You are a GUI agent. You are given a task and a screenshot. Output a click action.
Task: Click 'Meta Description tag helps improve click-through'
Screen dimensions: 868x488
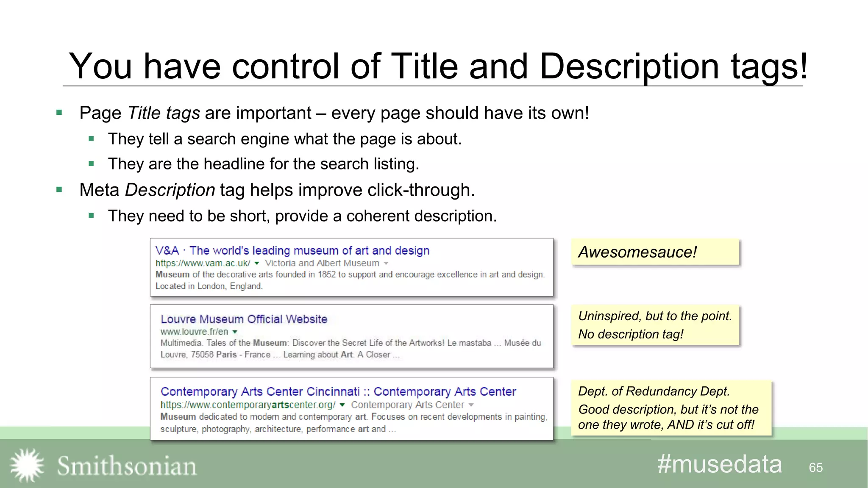pos(277,190)
